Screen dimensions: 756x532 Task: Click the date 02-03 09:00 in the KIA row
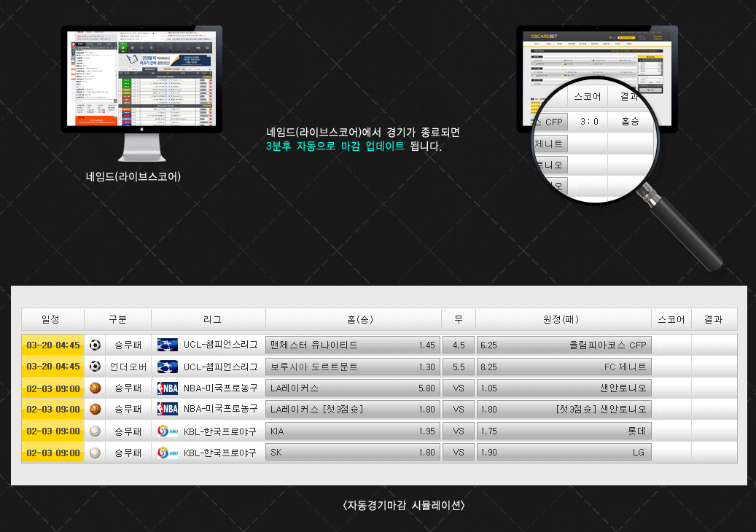[53, 431]
